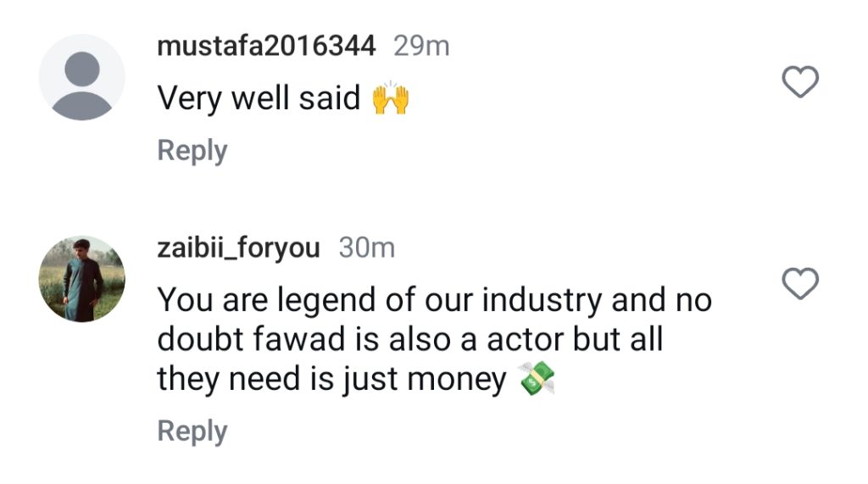Image resolution: width=868 pixels, height=484 pixels.
Task: Click the word 'industry' in the comment
Action: pyautogui.click(x=542, y=301)
